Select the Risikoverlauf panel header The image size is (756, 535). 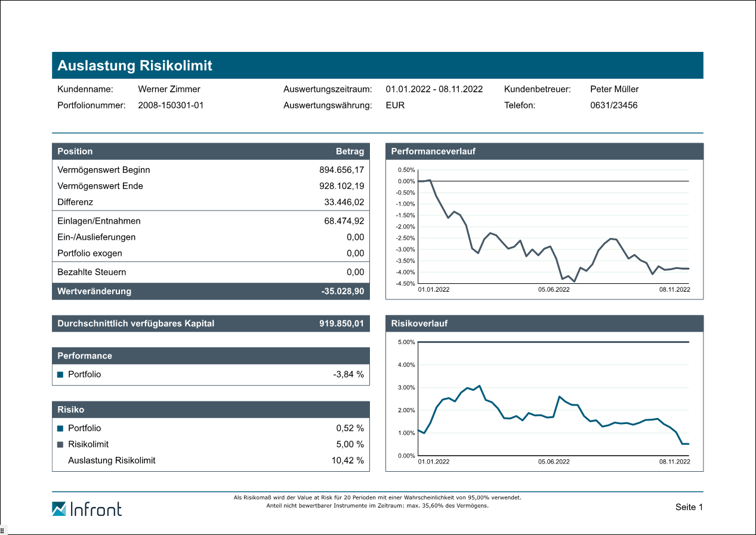[x=544, y=323]
